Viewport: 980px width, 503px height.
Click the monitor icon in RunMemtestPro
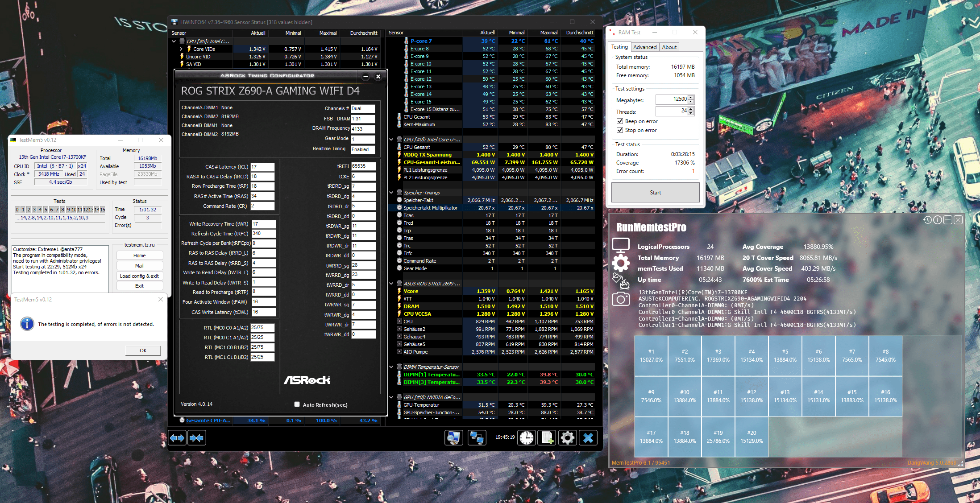(621, 245)
